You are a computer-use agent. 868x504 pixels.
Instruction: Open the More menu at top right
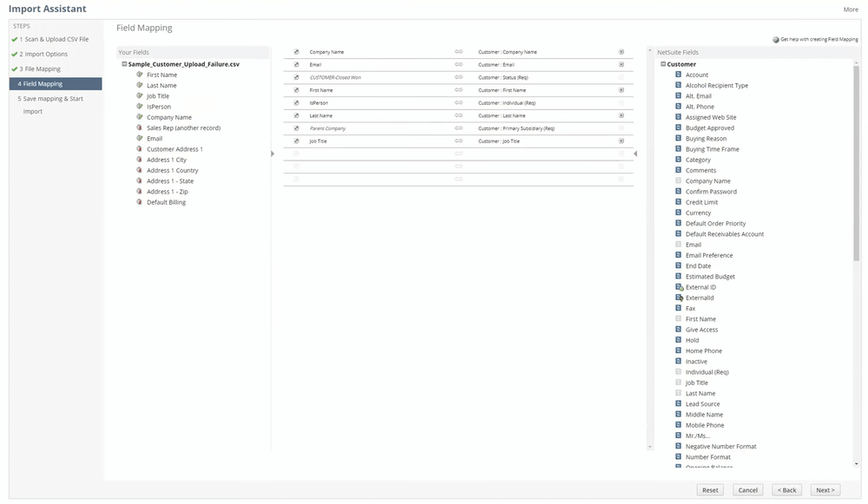pyautogui.click(x=852, y=8)
